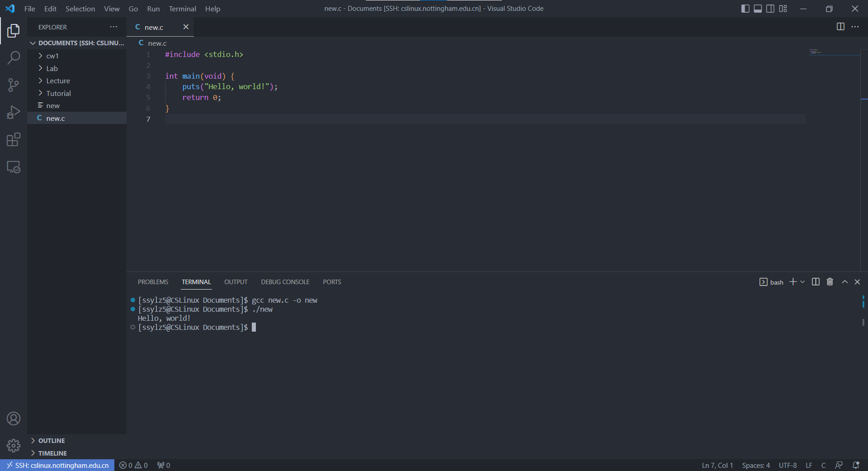Click the UTF-8 encoding status item
Viewport: 868px width, 471px height.
[x=788, y=465]
